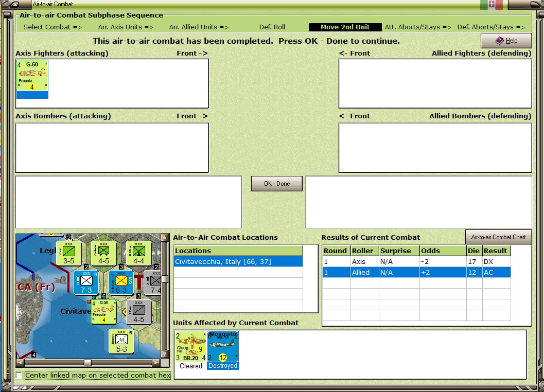Click the map horizontal scrollbar thumb
The height and width of the screenshot is (392, 544).
coord(88,363)
